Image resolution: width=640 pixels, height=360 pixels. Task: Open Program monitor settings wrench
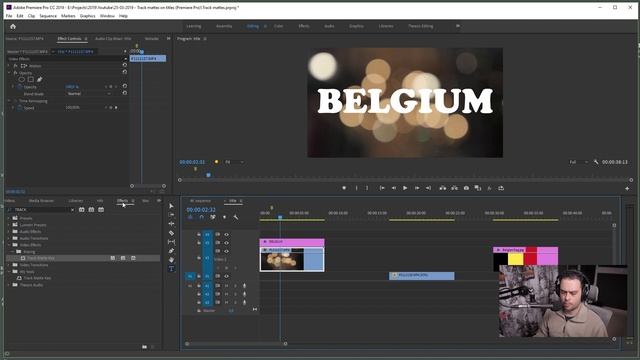point(596,162)
